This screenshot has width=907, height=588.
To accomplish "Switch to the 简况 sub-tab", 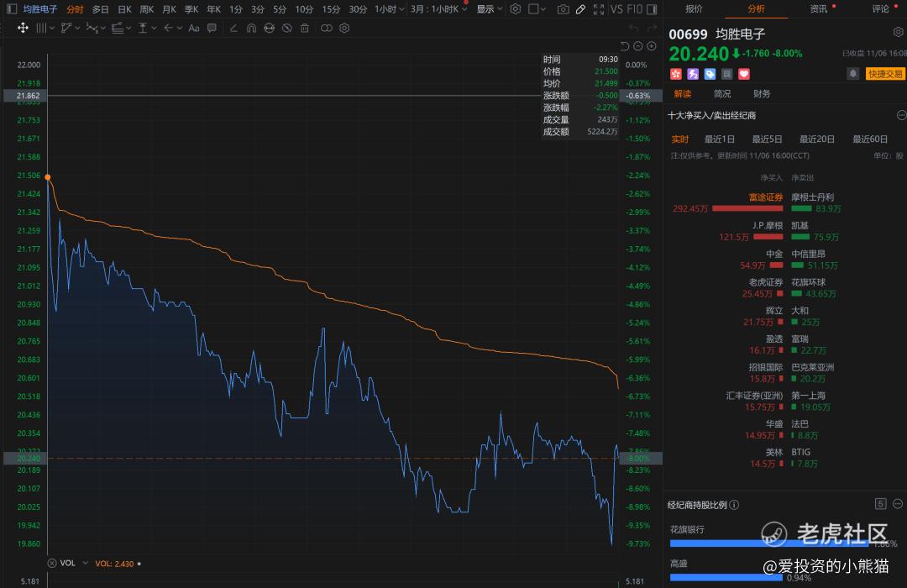I will [722, 94].
